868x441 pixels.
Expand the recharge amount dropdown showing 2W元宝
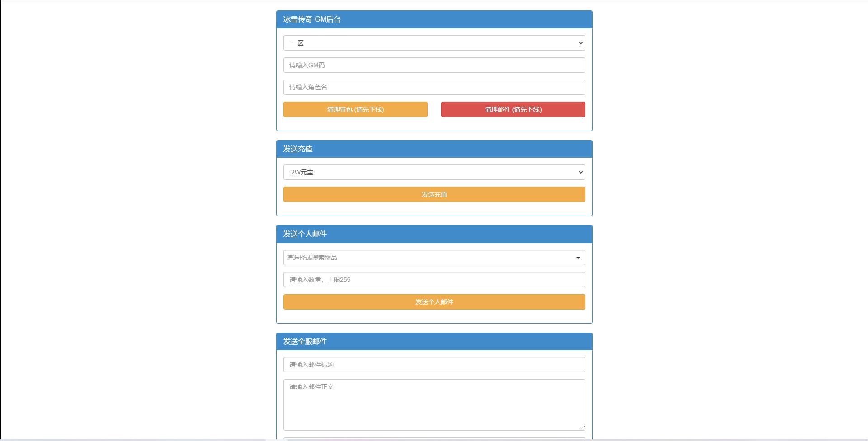(x=434, y=172)
